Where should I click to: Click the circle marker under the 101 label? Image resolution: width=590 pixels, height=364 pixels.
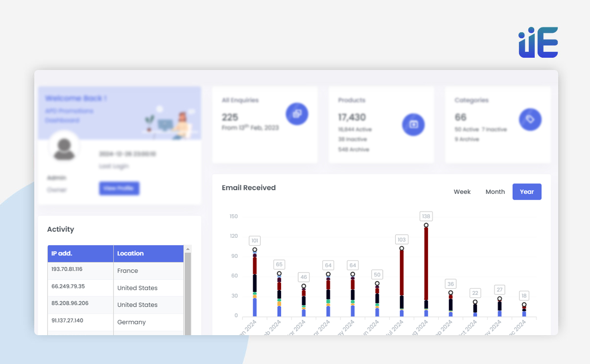[255, 250]
